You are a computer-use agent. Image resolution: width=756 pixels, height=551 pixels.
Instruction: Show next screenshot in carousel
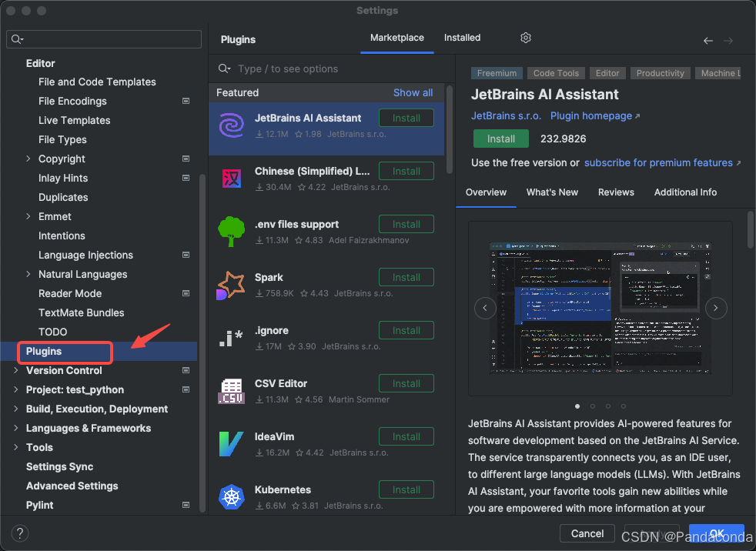tap(715, 308)
